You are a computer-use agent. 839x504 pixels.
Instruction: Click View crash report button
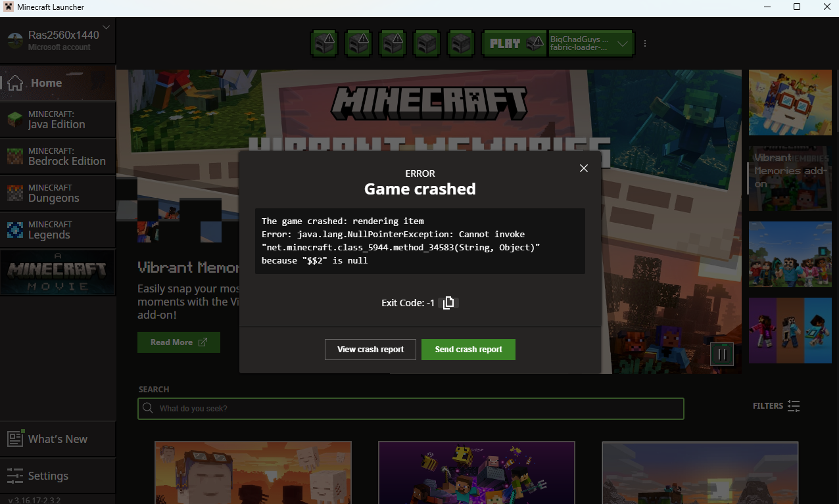pyautogui.click(x=370, y=350)
